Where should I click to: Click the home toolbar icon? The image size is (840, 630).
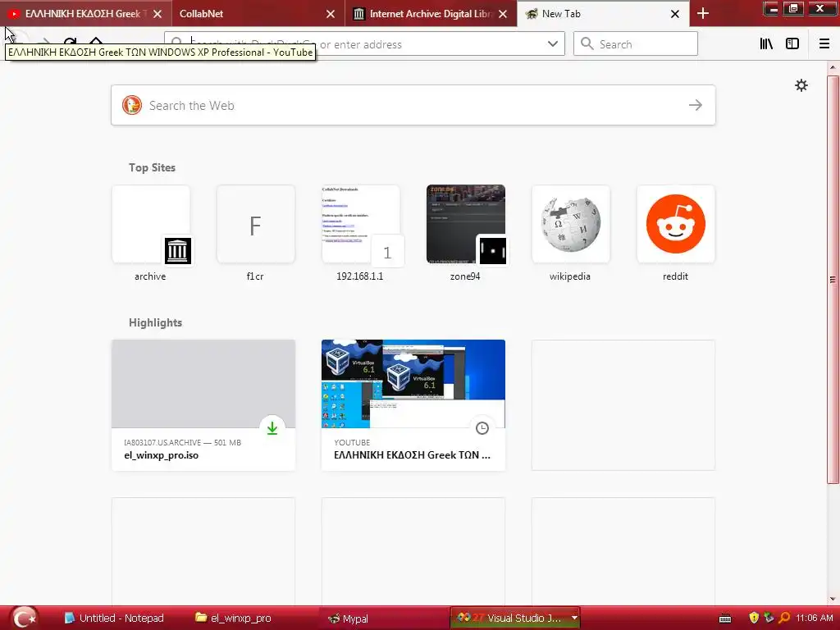[x=95, y=43]
